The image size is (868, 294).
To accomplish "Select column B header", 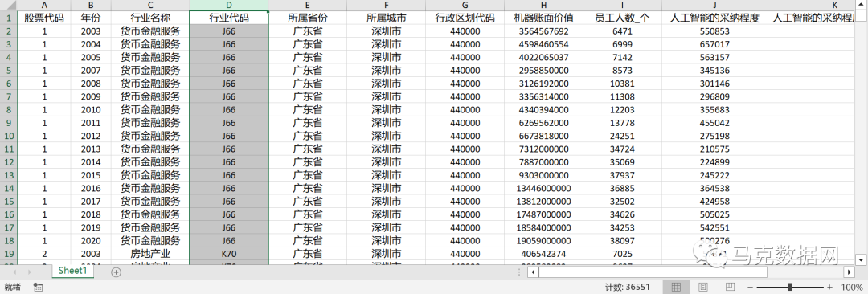I will [91, 5].
